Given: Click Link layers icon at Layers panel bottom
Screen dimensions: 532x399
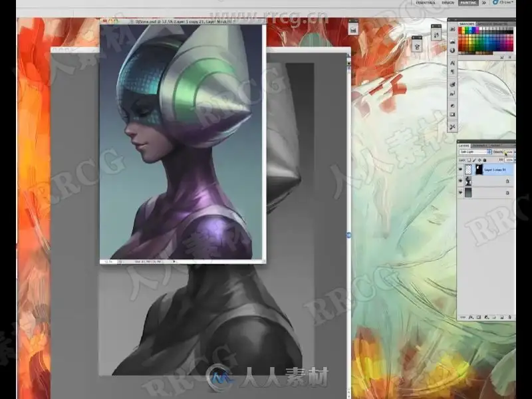Looking at the screenshot, I should [x=463, y=317].
